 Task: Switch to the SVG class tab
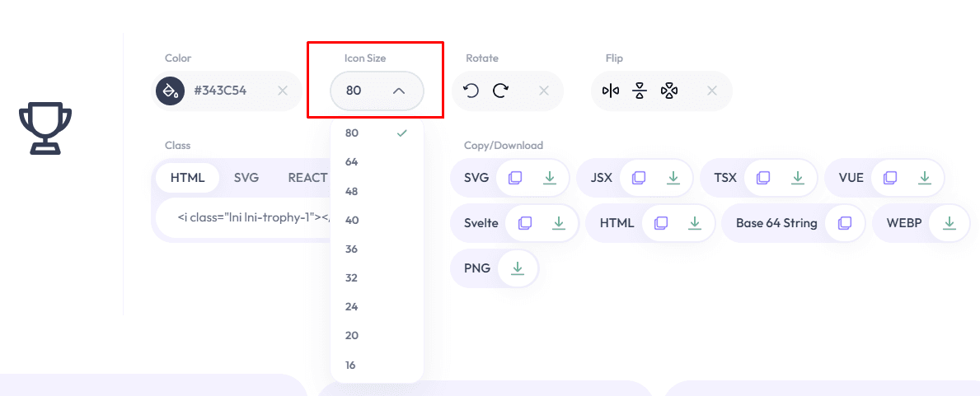point(246,178)
